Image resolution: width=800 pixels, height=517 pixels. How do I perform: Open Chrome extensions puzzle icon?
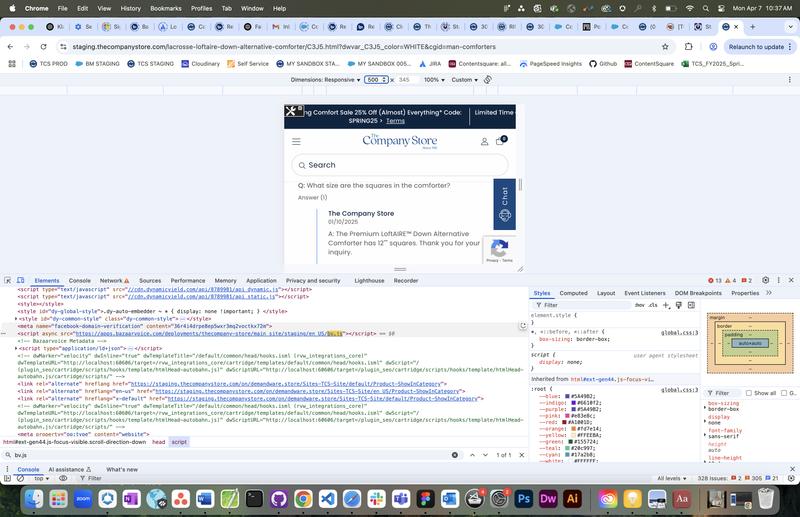coord(688,46)
